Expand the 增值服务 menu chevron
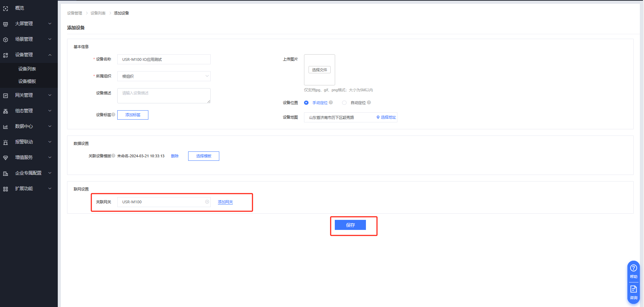 point(50,157)
